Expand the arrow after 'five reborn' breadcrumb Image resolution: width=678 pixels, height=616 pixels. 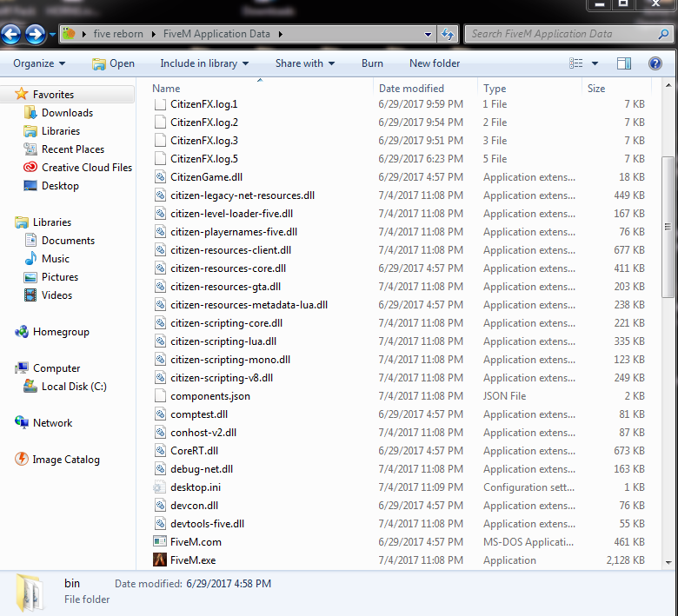click(154, 34)
